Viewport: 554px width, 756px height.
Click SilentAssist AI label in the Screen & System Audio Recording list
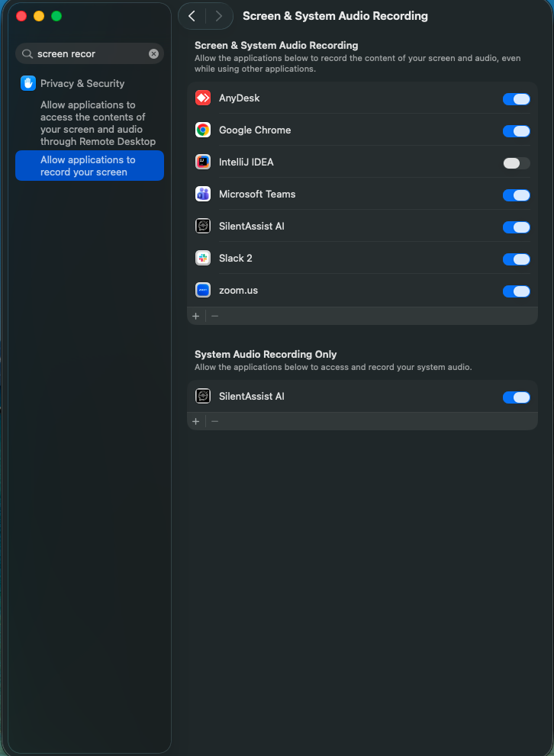pyautogui.click(x=252, y=226)
